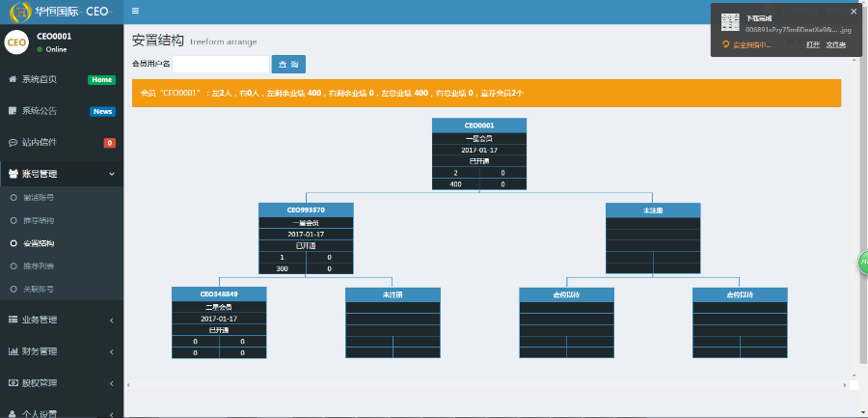Close the download complete notification

pos(853,12)
